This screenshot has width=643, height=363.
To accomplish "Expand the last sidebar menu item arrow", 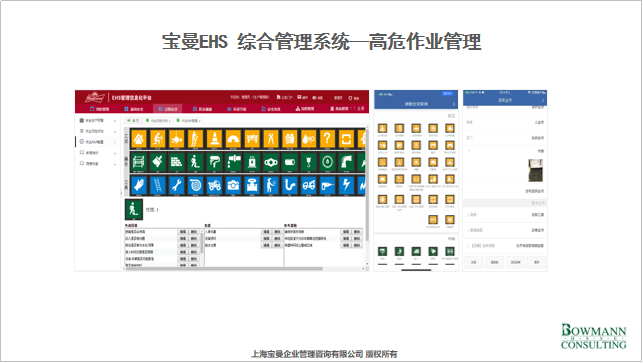I will pyautogui.click(x=115, y=164).
